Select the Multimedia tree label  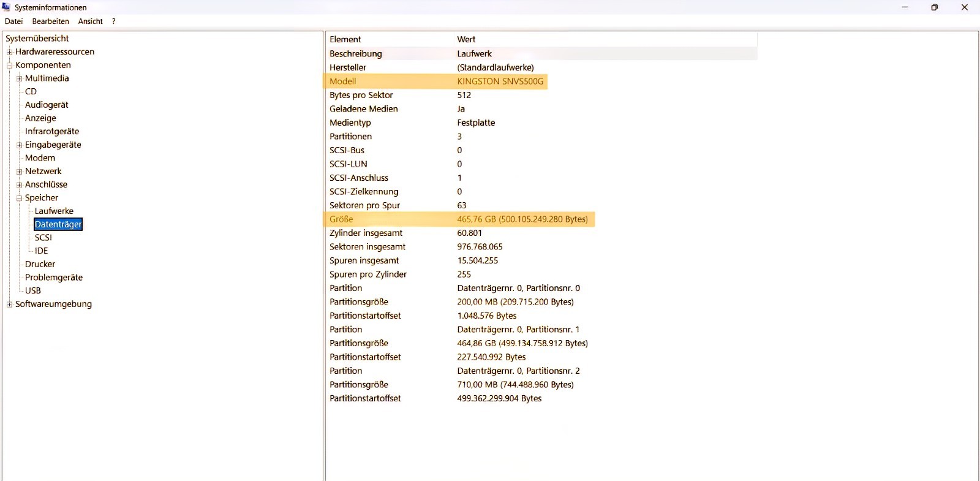[x=47, y=78]
